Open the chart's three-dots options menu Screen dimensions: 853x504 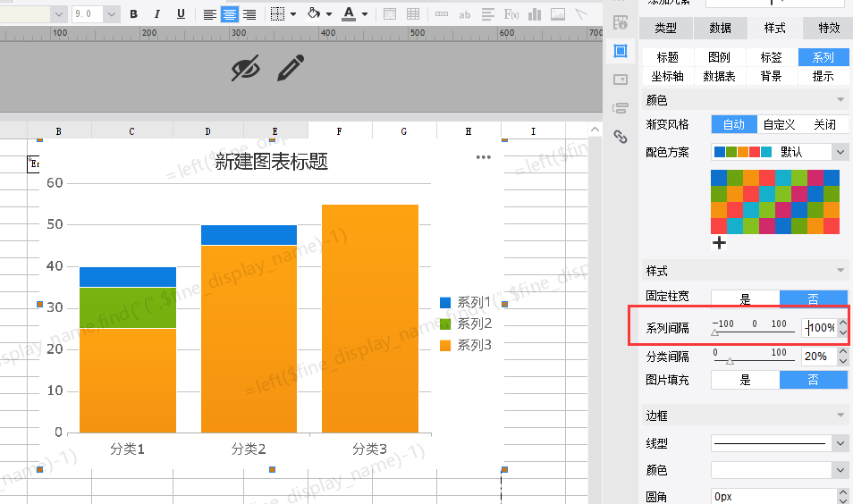tap(484, 158)
